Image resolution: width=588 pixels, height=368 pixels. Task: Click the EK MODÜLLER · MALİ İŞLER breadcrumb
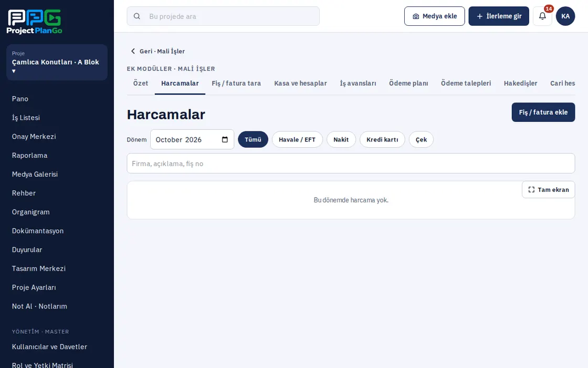pos(171,69)
